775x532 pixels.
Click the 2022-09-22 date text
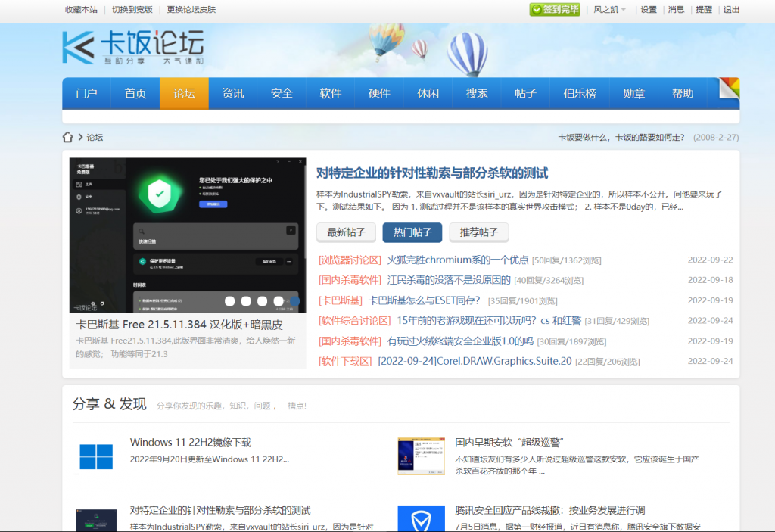tap(710, 260)
